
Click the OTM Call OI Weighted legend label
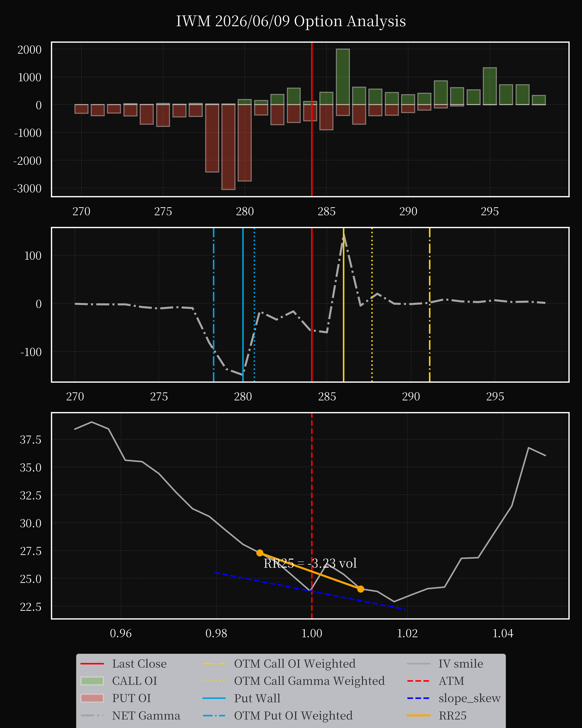point(295,664)
